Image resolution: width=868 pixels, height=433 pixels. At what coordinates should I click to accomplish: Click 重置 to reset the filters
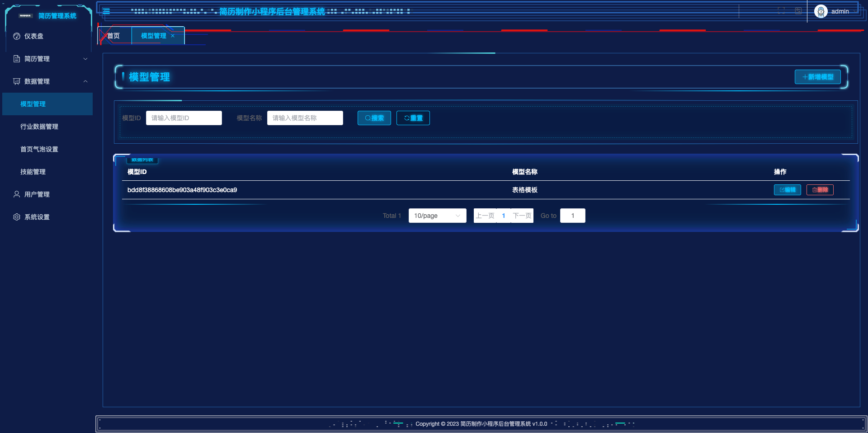[x=413, y=118]
